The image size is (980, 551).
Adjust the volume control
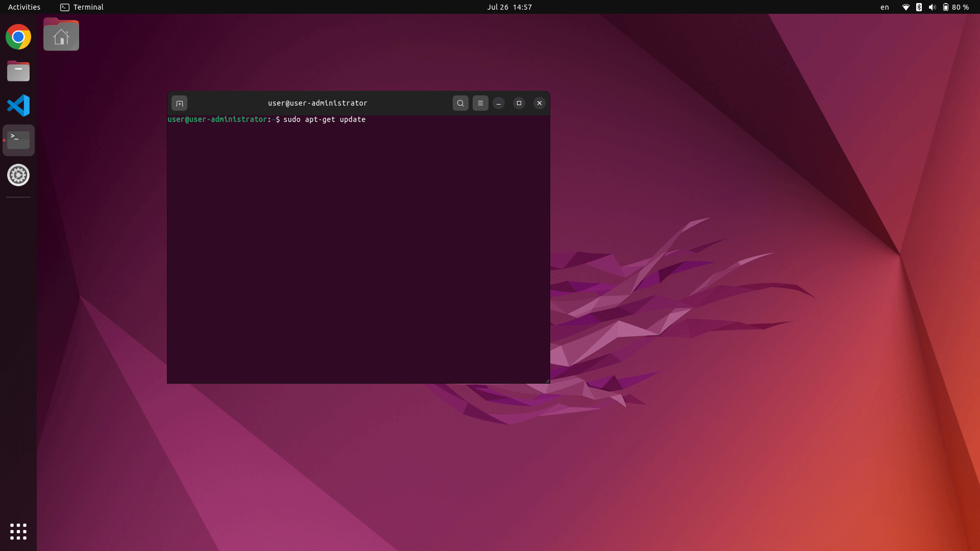coord(933,7)
